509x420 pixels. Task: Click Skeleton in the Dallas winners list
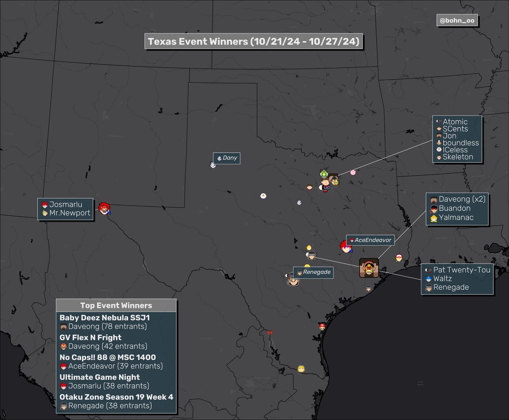tap(458, 157)
